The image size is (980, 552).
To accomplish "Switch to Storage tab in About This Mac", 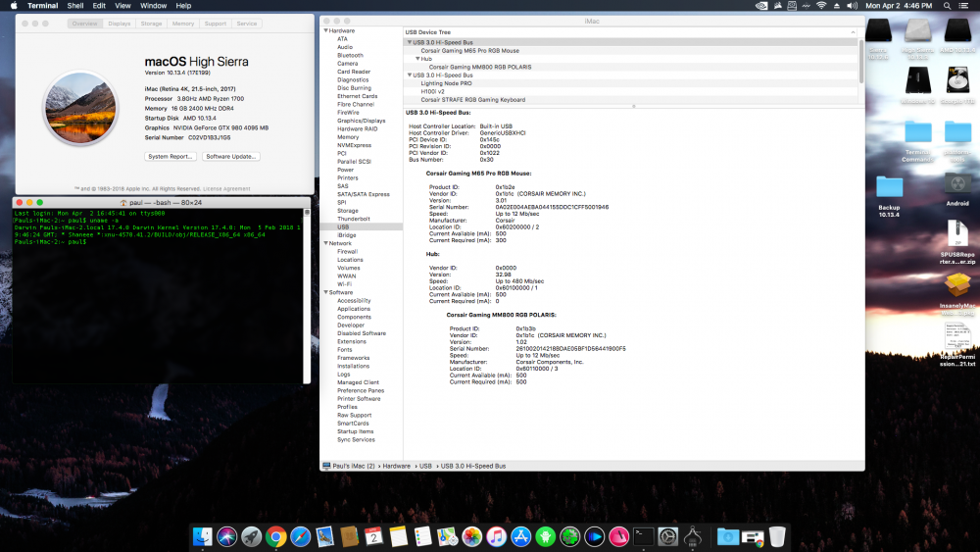I will point(151,24).
